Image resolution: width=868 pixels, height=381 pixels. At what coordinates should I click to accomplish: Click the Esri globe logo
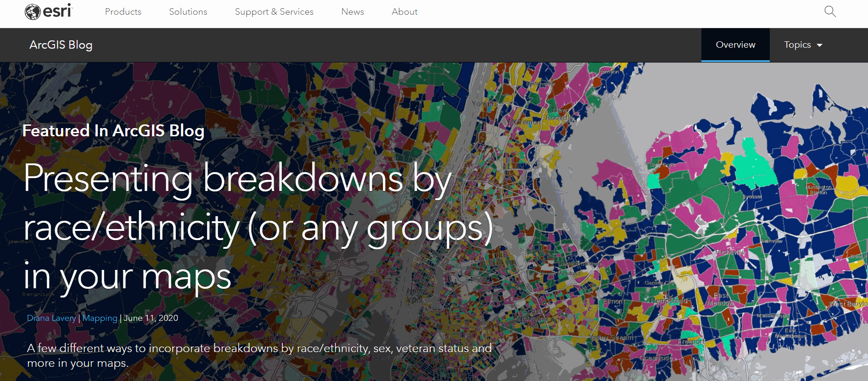(x=49, y=11)
